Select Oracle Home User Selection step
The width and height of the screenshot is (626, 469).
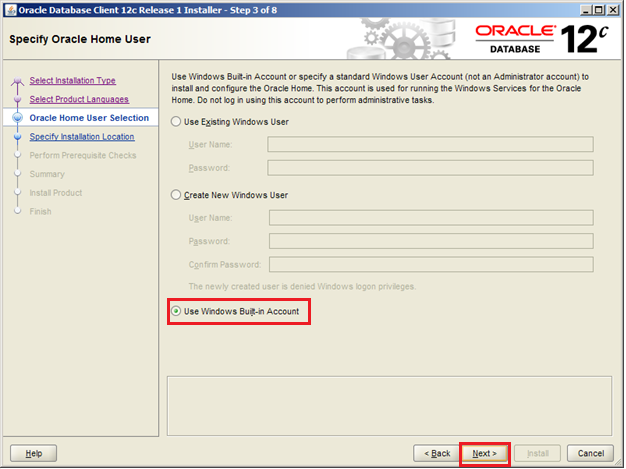tap(89, 118)
